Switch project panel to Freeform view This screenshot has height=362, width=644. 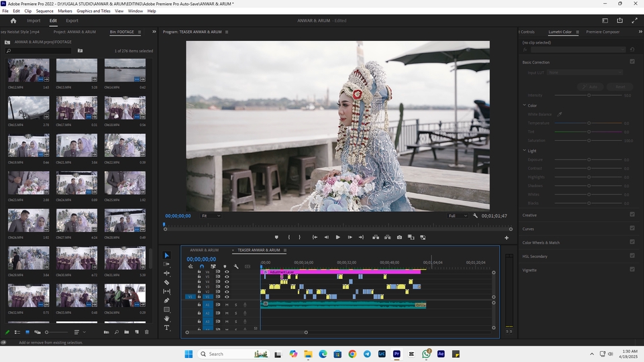point(38,332)
